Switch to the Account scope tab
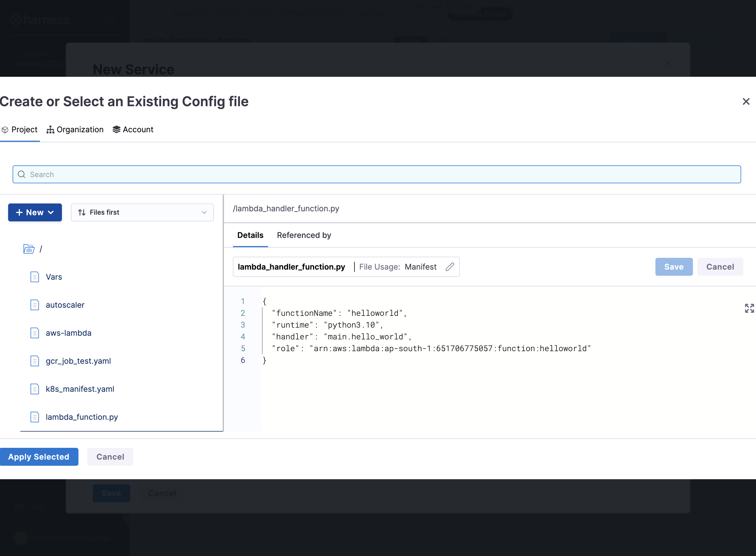Screen dimensions: 756x556 (133, 129)
